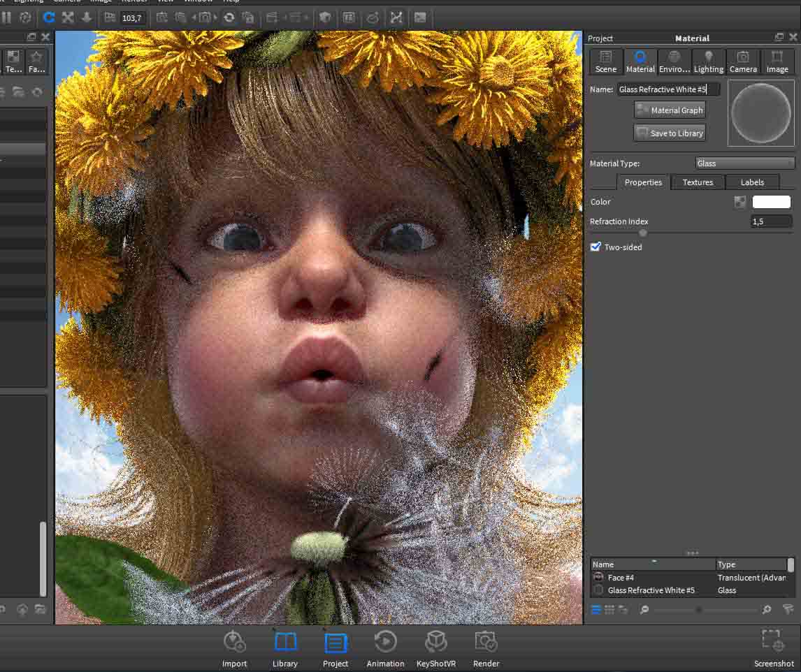Click the Save to Library button
Image resolution: width=801 pixels, height=672 pixels.
(670, 133)
